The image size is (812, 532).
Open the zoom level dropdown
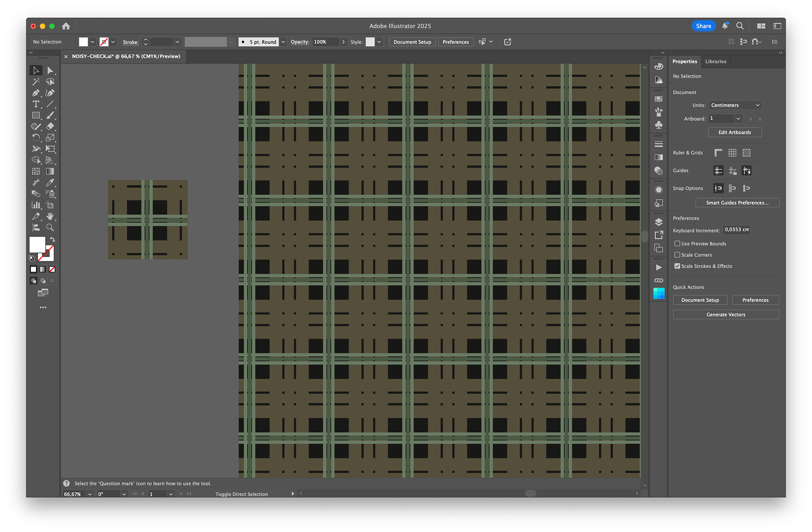90,494
